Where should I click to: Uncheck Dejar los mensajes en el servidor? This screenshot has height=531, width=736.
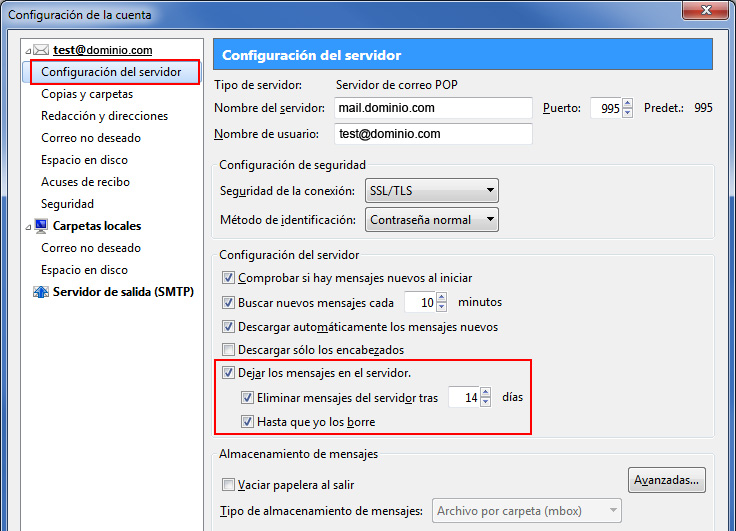tap(228, 373)
